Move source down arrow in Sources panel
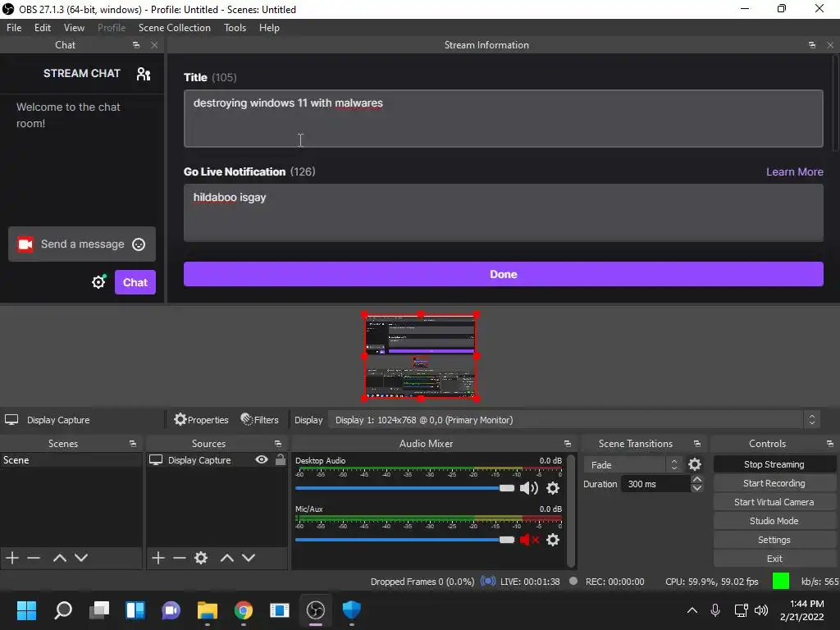 pos(249,558)
